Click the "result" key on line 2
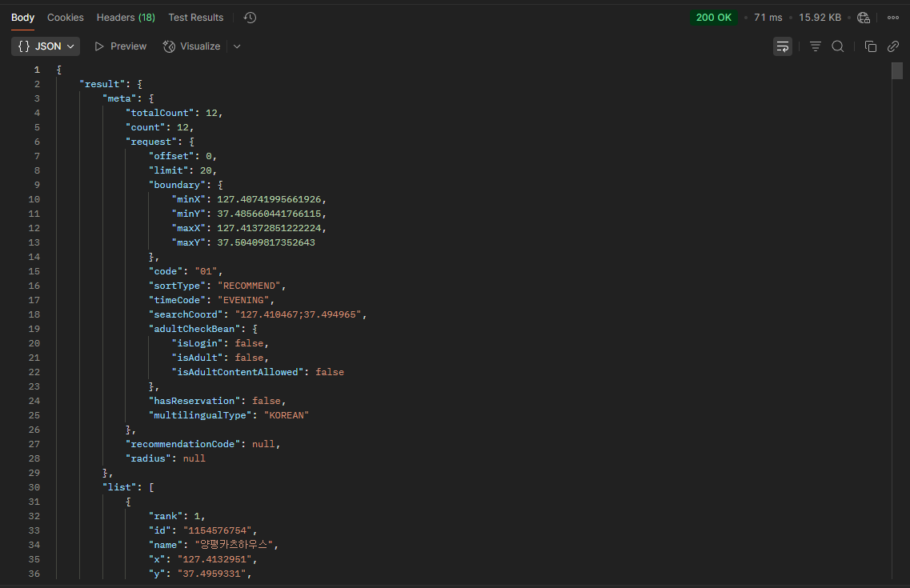The width and height of the screenshot is (910, 588). tap(102, 84)
